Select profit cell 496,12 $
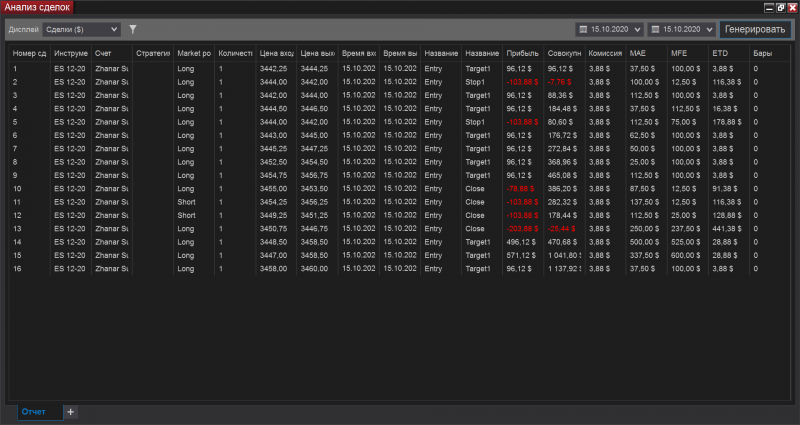800x425 pixels. 521,242
